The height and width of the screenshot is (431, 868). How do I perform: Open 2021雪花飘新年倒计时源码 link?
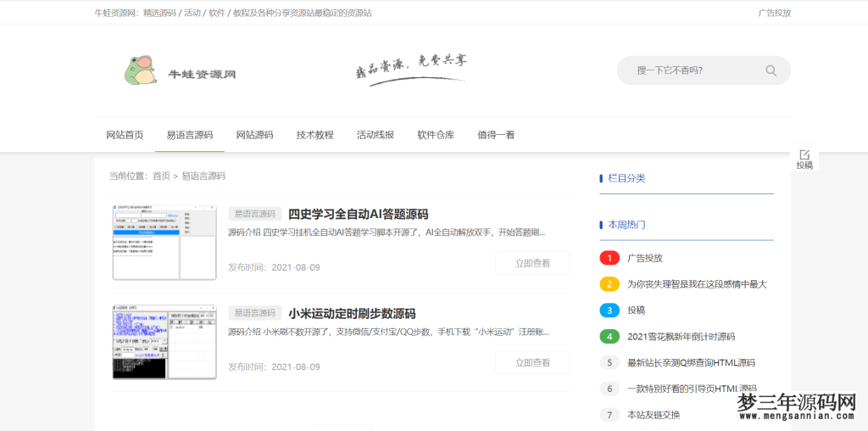[x=681, y=336]
